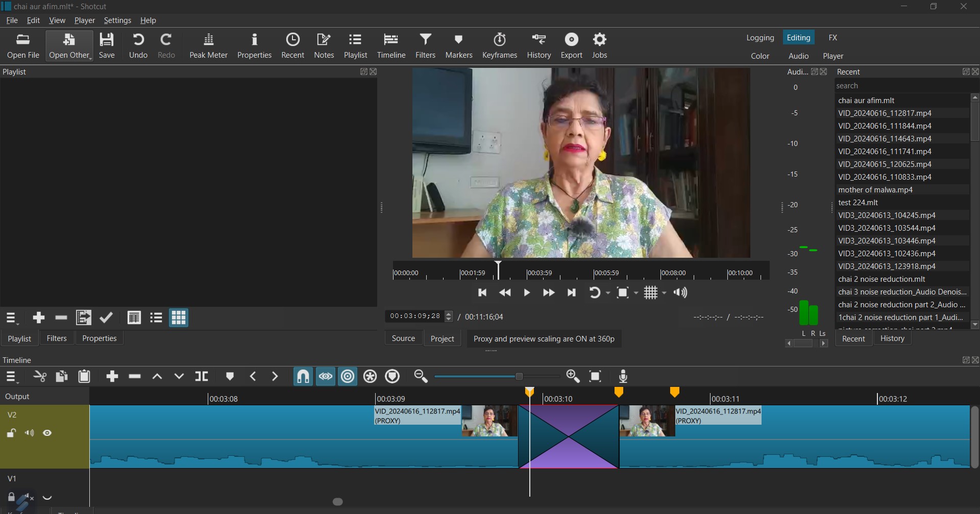Toggle timeline snapping magnet
Image resolution: width=980 pixels, height=514 pixels.
[303, 377]
